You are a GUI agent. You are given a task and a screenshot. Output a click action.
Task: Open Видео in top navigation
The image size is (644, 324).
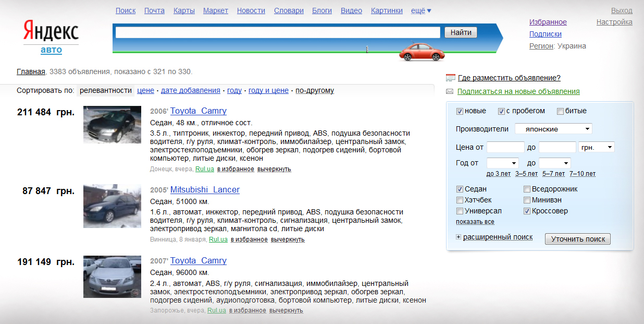352,10
